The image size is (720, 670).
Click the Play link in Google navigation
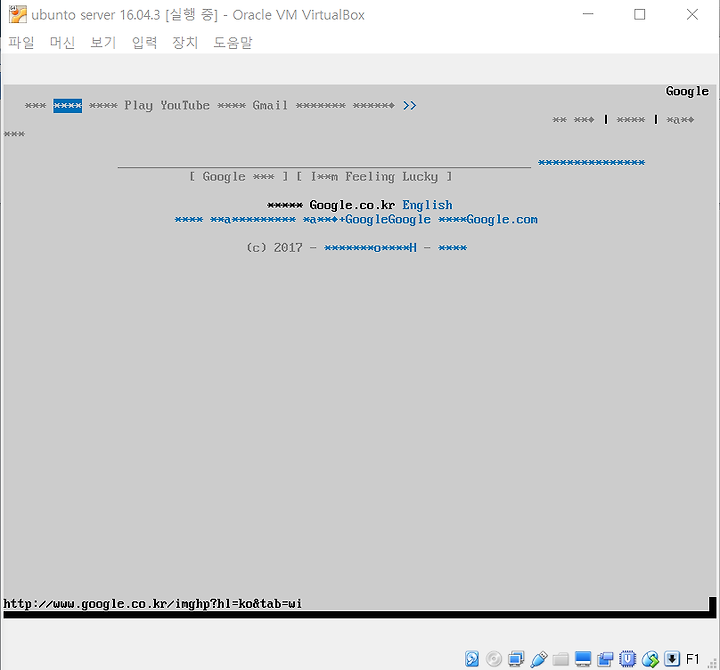pyautogui.click(x=139, y=106)
